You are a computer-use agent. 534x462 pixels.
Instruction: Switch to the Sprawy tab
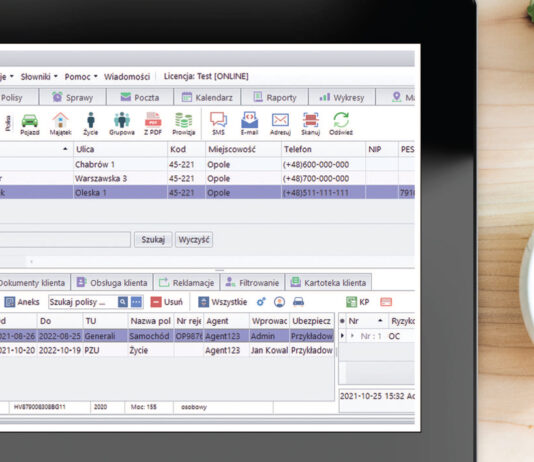(73, 98)
